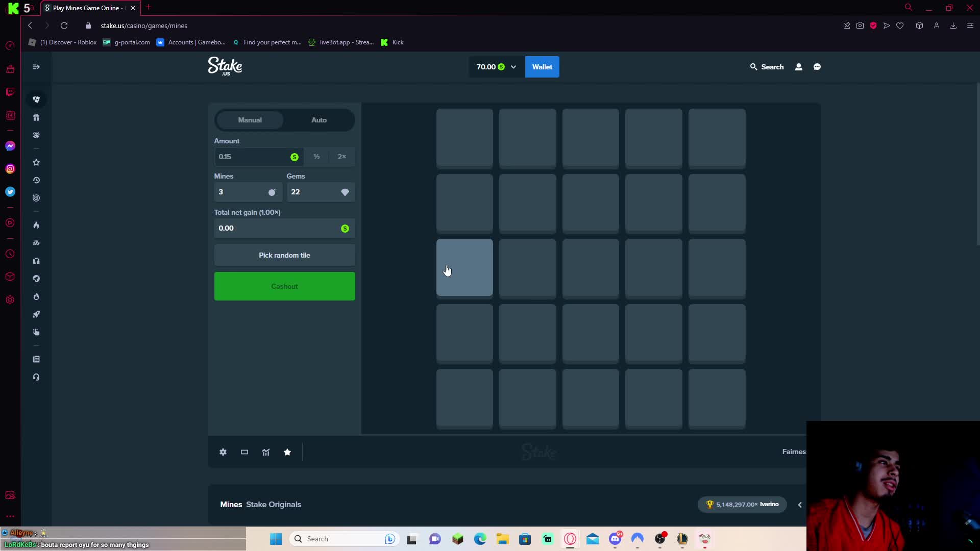Click the Stake.us logo

pos(225,66)
